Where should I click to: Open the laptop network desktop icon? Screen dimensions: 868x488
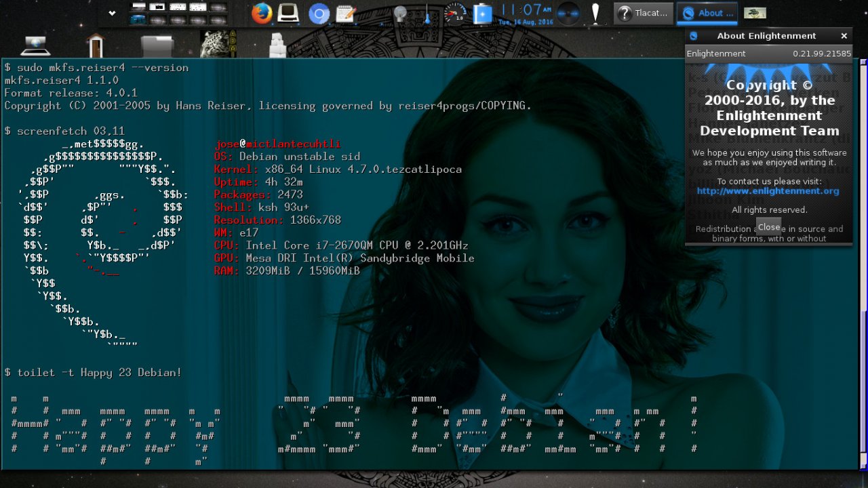pos(35,45)
